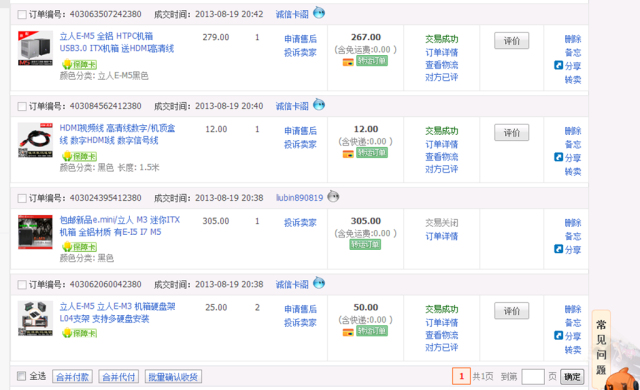The image size is (640, 390).
Task: Click credit card icon under 12.00 price
Action: 348,154
